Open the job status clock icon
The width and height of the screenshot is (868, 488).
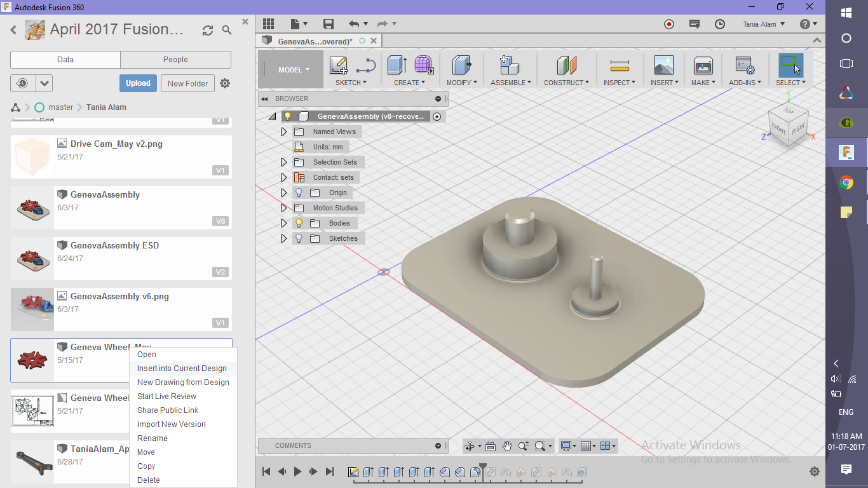720,24
